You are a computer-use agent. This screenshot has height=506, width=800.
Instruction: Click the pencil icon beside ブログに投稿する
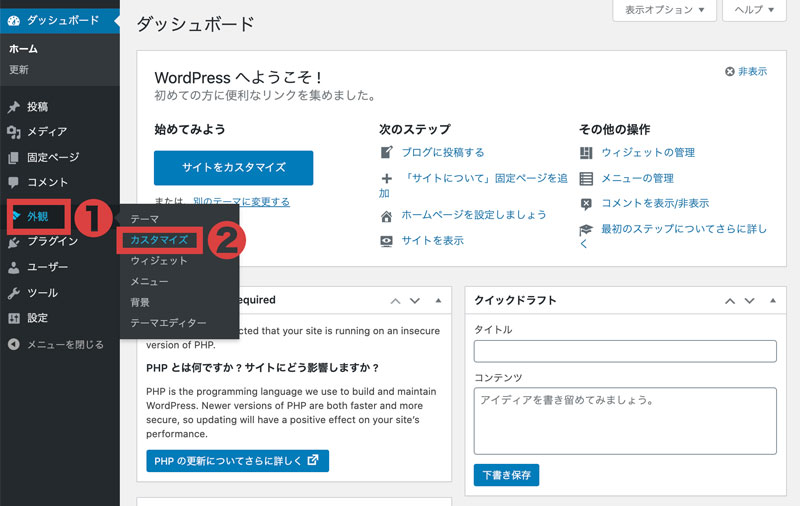click(387, 152)
